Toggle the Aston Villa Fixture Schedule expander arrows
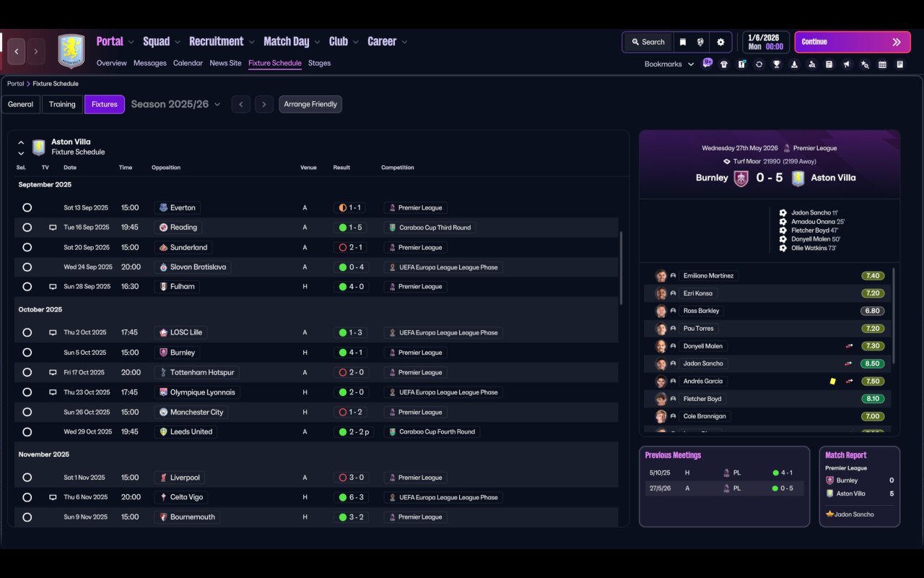Screen dimensions: 924x578 21,147
